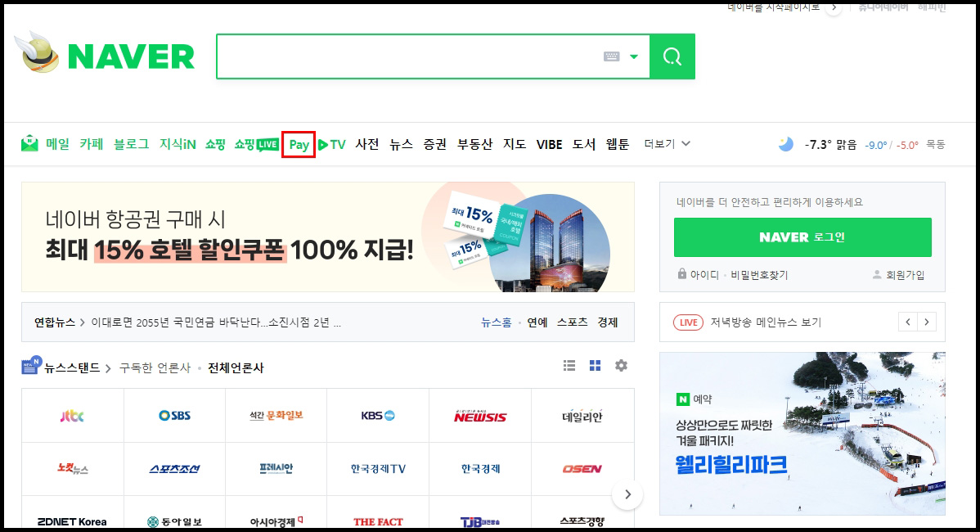Click the person icon beside 회원가입
This screenshot has height=532, width=980.
[x=877, y=274]
